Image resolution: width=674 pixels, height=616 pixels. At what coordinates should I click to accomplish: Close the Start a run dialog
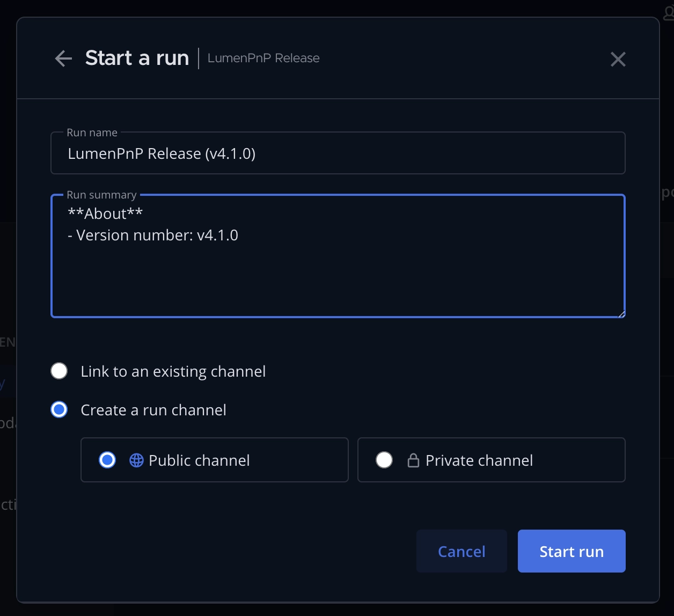click(x=618, y=59)
